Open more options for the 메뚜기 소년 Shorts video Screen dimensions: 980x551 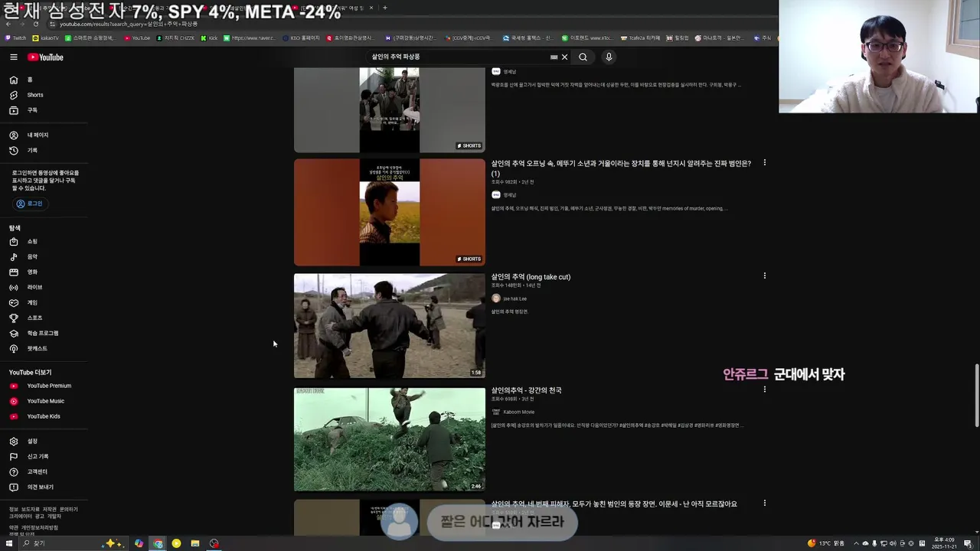click(x=764, y=163)
